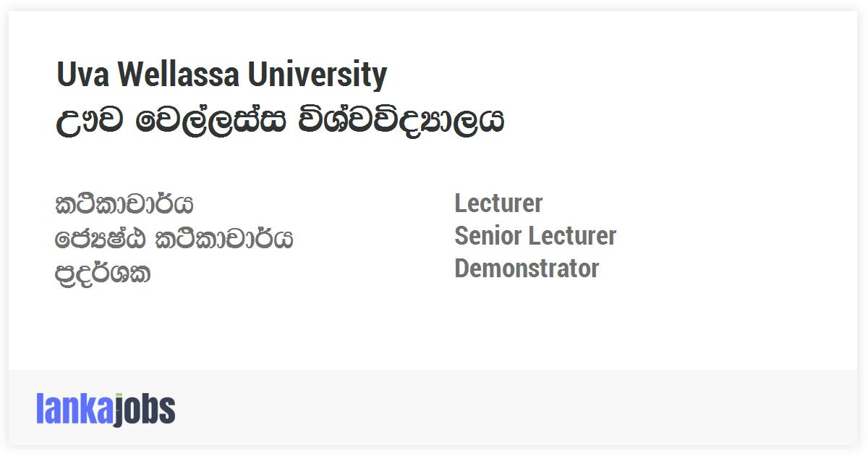
Task: Choose the Demonstrator position
Action: 526,269
